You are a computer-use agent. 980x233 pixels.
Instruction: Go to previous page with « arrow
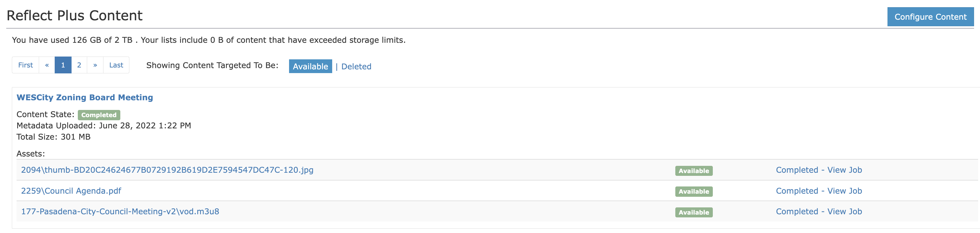47,65
